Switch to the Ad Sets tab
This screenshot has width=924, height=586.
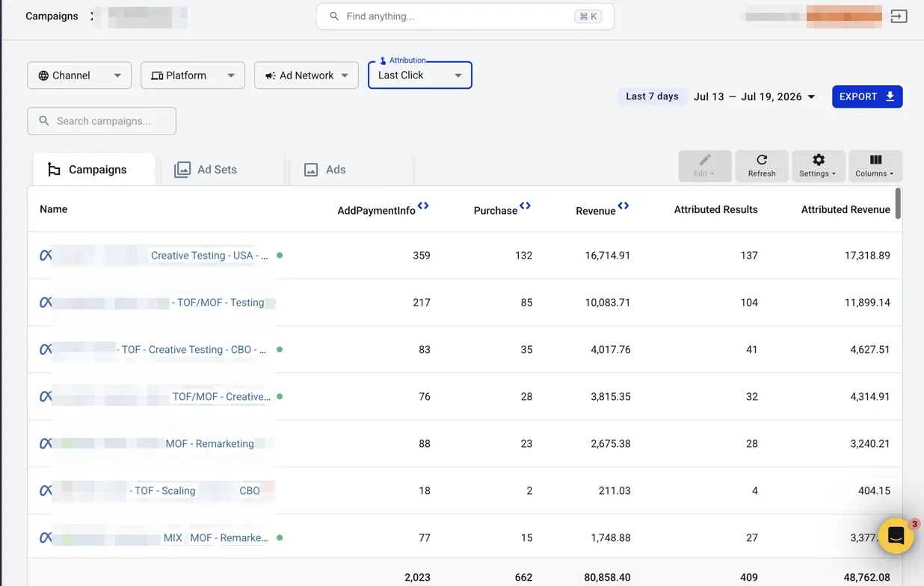click(223, 170)
